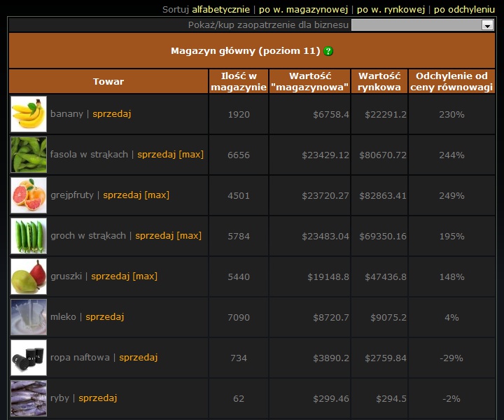Click the Pokaż/kup zaopatrzenie dla biznesu label
The width and height of the screenshot is (504, 420).
coord(268,24)
